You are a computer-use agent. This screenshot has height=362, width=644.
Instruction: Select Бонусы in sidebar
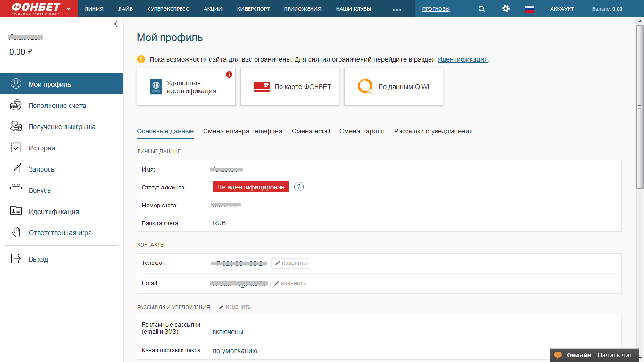coord(61,190)
